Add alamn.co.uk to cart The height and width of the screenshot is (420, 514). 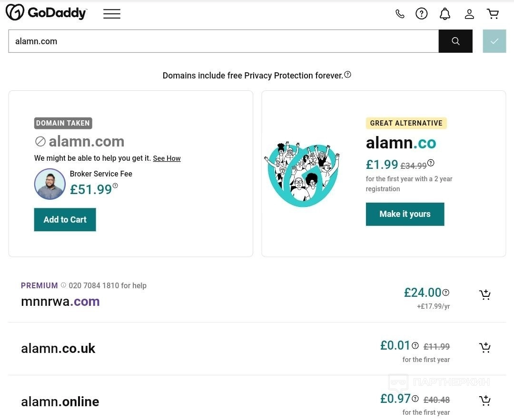pyautogui.click(x=484, y=348)
